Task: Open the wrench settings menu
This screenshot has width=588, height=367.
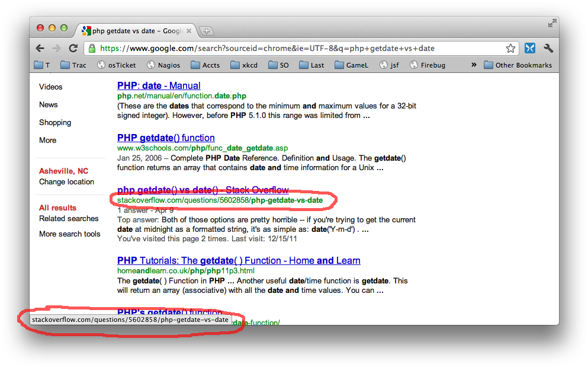Action: pyautogui.click(x=548, y=49)
